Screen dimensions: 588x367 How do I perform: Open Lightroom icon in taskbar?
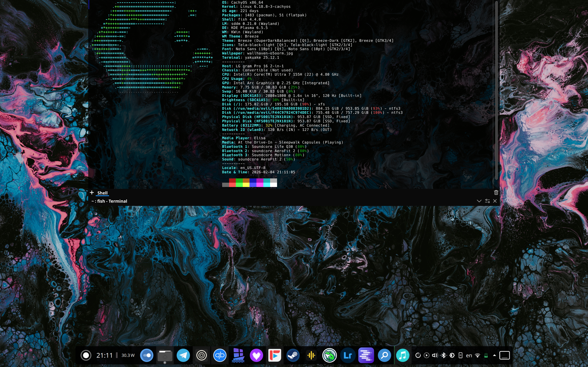348,355
